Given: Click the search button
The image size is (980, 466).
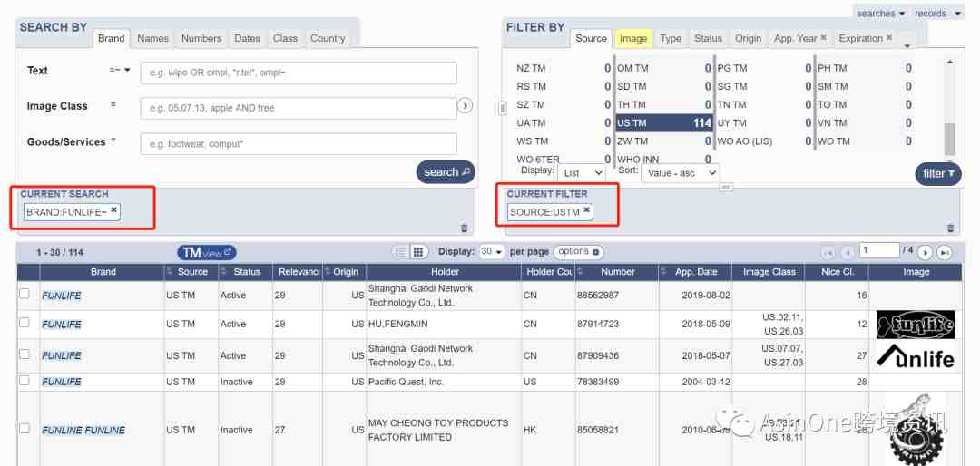Looking at the screenshot, I should (x=446, y=171).
